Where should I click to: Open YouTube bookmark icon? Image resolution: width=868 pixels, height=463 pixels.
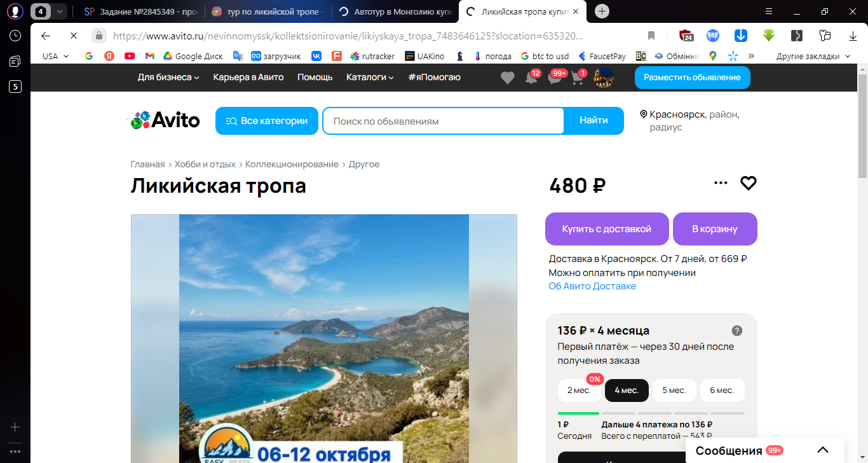point(130,56)
